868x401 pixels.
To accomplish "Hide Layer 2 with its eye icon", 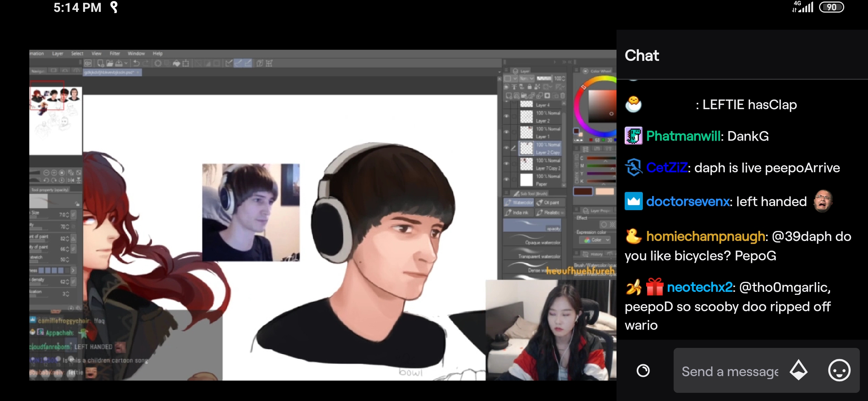I will (x=506, y=116).
